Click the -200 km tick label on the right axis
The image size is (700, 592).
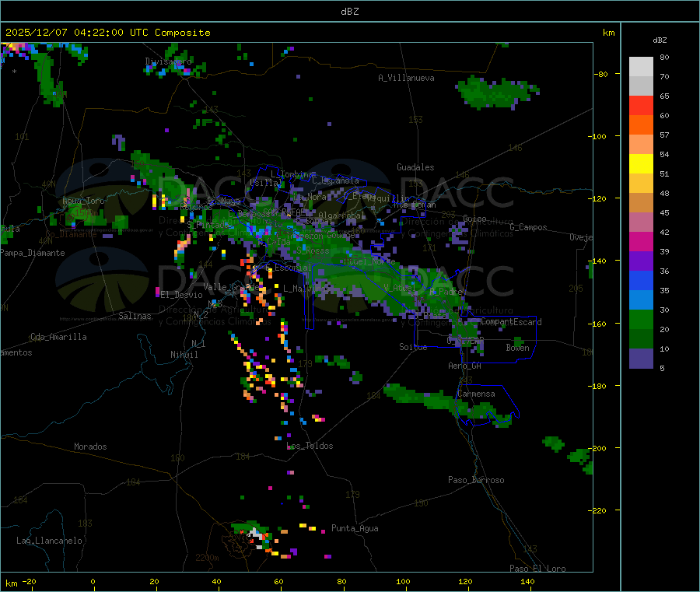(x=599, y=448)
